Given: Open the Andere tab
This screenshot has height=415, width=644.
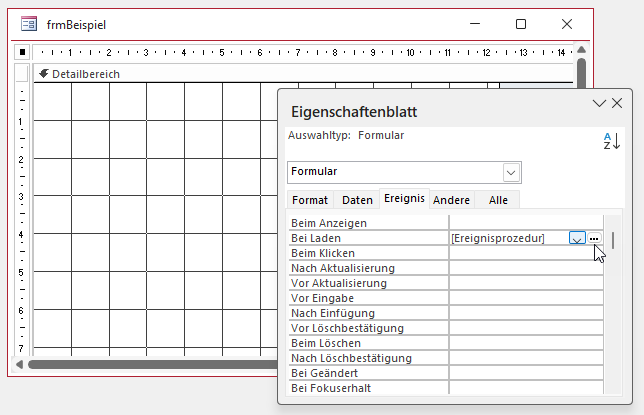Looking at the screenshot, I should click(x=452, y=200).
